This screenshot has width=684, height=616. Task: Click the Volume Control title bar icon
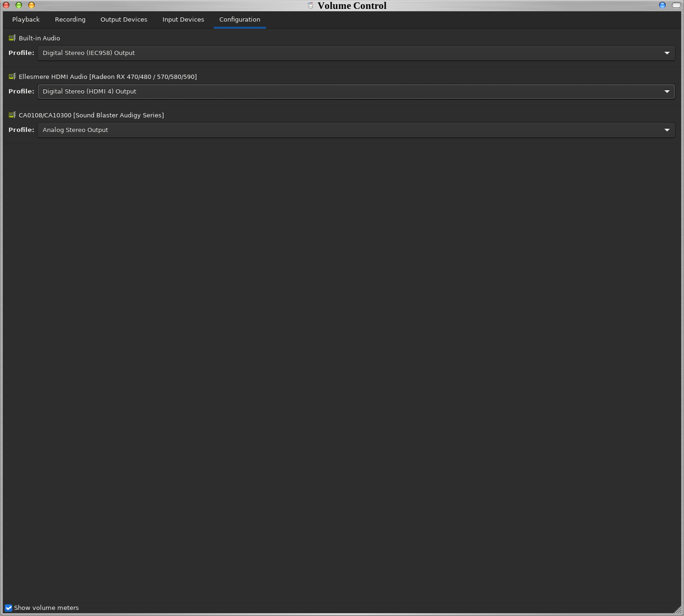310,6
